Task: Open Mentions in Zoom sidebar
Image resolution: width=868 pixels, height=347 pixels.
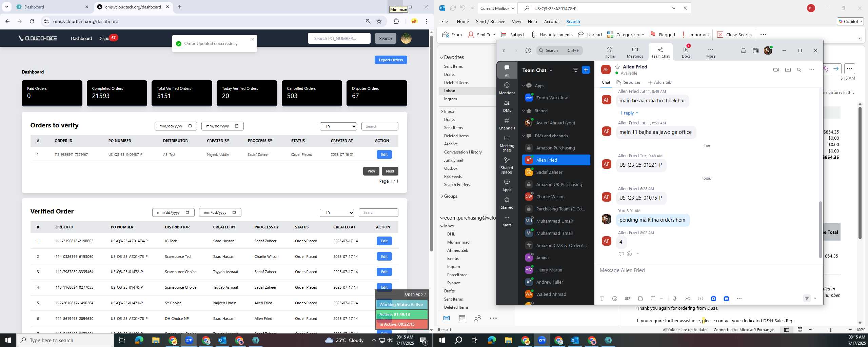Action: (507, 88)
